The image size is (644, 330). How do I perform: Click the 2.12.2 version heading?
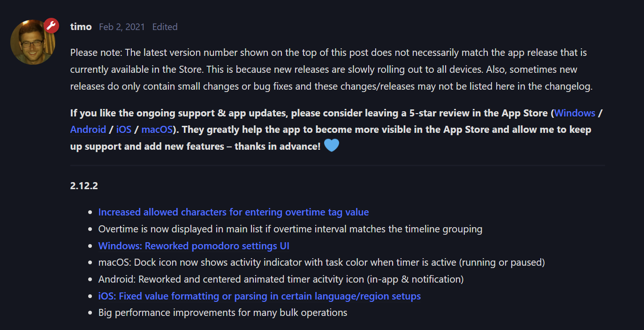pyautogui.click(x=84, y=185)
